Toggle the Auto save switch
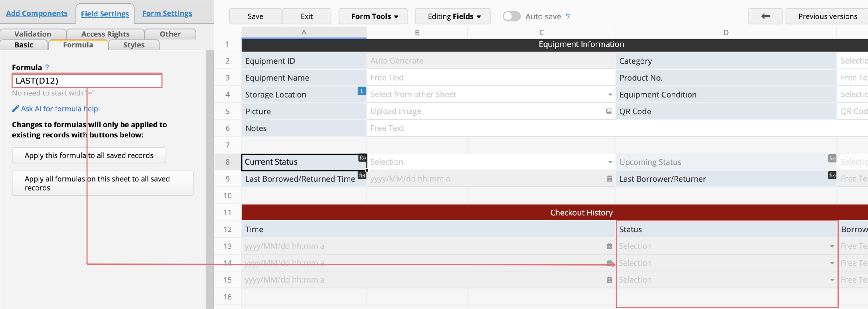Image resolution: width=868 pixels, height=309 pixels. point(511,16)
